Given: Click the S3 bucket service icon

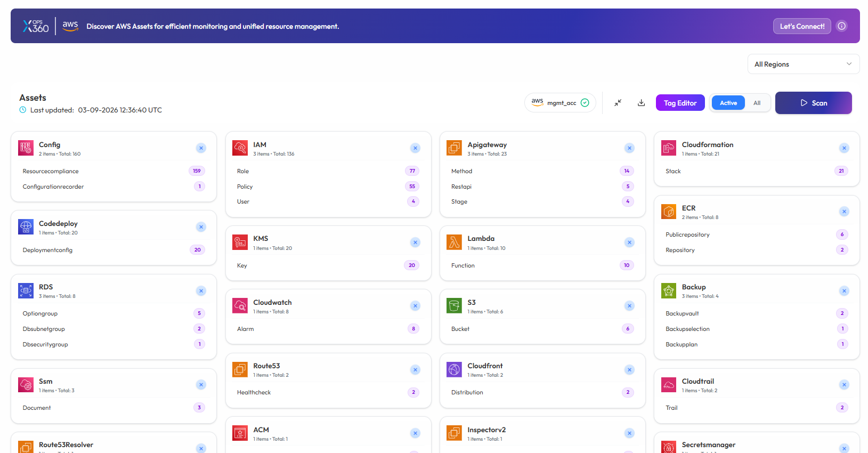Looking at the screenshot, I should tap(454, 306).
